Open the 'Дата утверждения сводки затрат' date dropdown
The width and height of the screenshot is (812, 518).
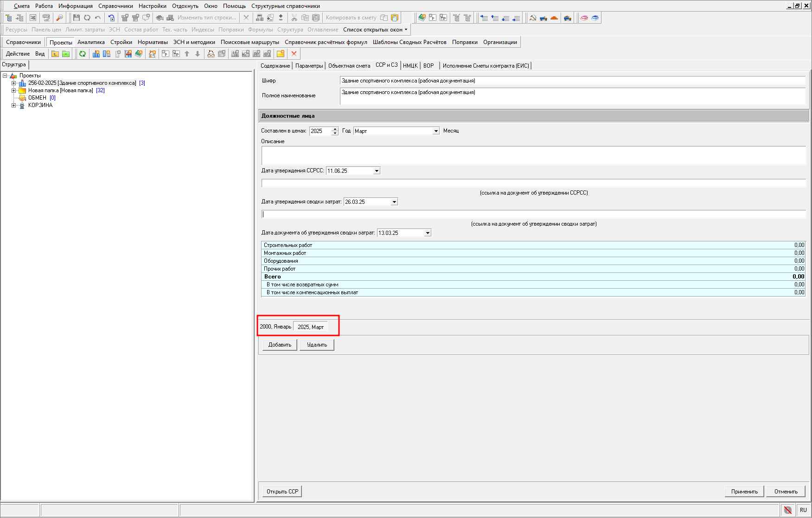pos(394,202)
